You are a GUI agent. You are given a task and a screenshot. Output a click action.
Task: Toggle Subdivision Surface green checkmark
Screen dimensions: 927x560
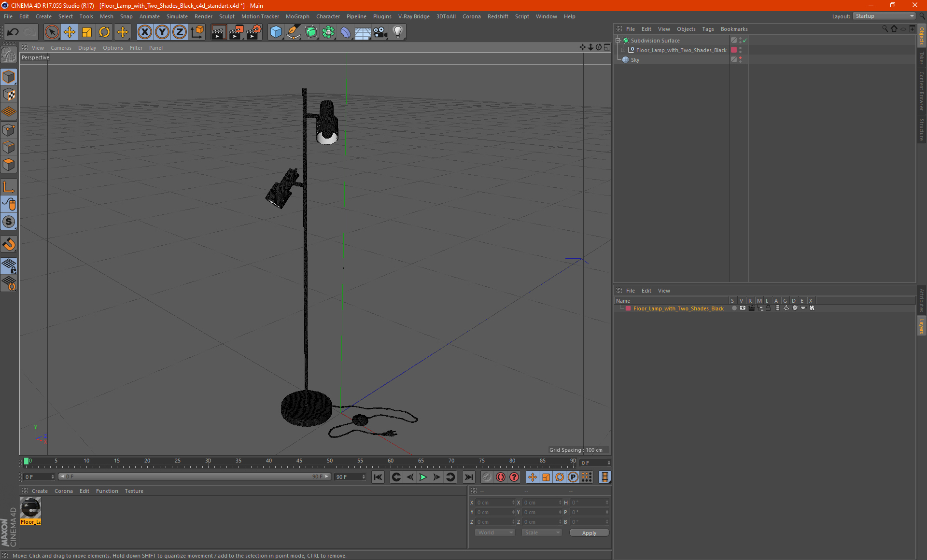[x=745, y=41]
